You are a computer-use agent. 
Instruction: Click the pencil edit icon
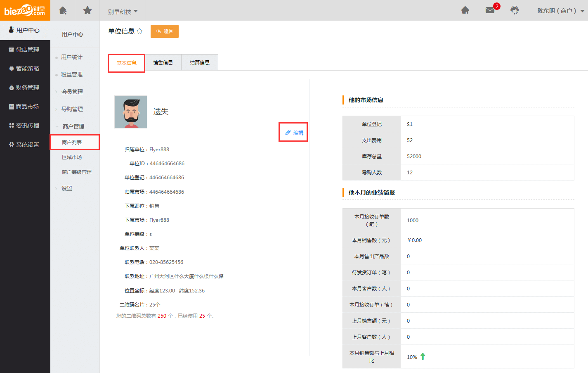click(x=288, y=133)
